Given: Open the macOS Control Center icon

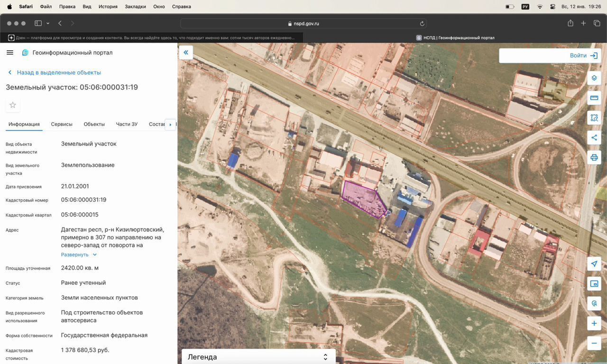Looking at the screenshot, I should tap(553, 7).
